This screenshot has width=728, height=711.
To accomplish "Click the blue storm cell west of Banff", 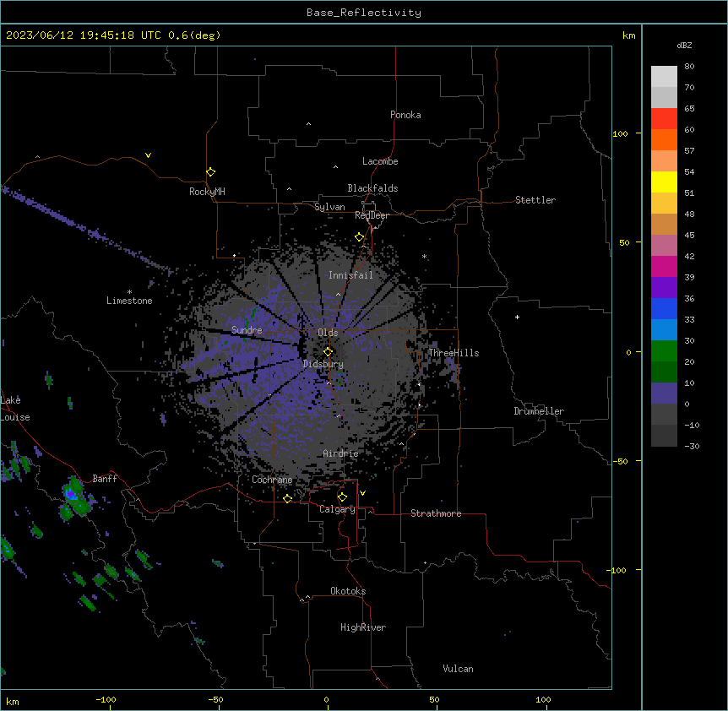I will pyautogui.click(x=72, y=494).
